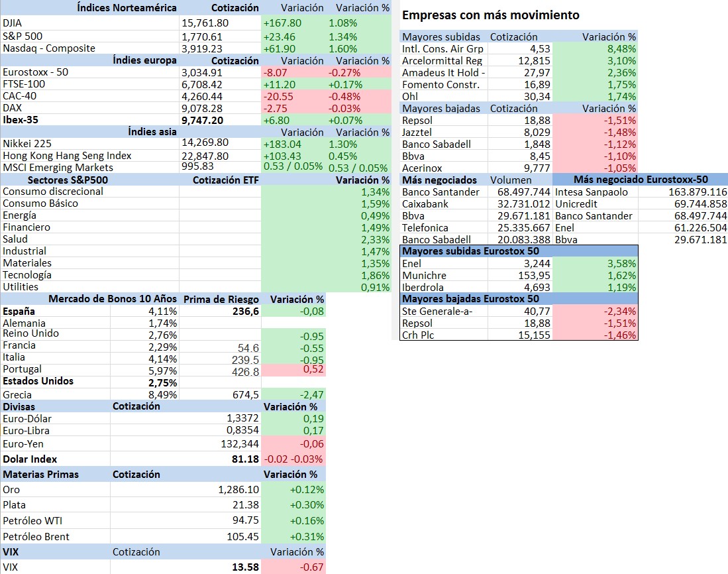Select Oro price 1,286.10
The width and height of the screenshot is (728, 574).
coord(238,489)
